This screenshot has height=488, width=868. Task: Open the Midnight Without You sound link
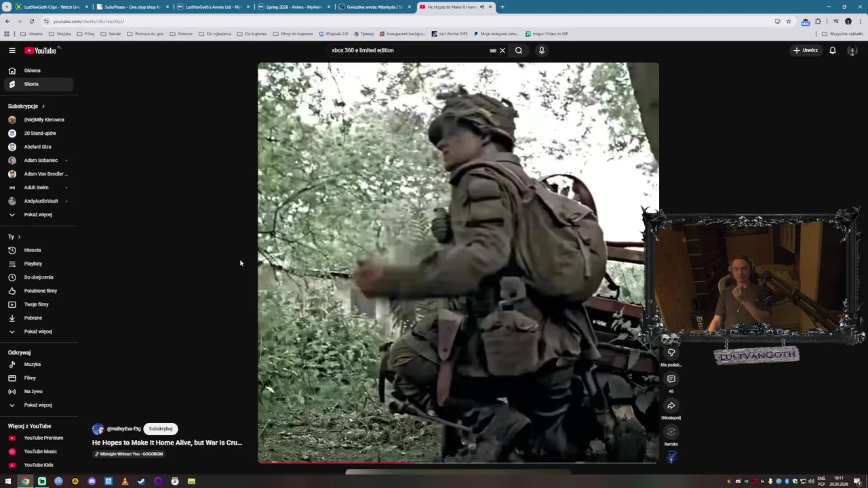129,454
